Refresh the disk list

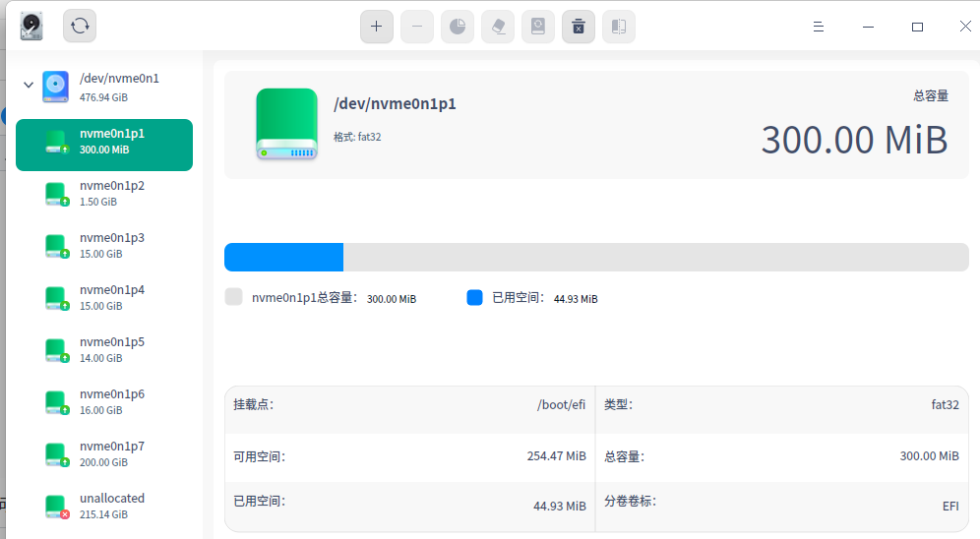(x=80, y=26)
